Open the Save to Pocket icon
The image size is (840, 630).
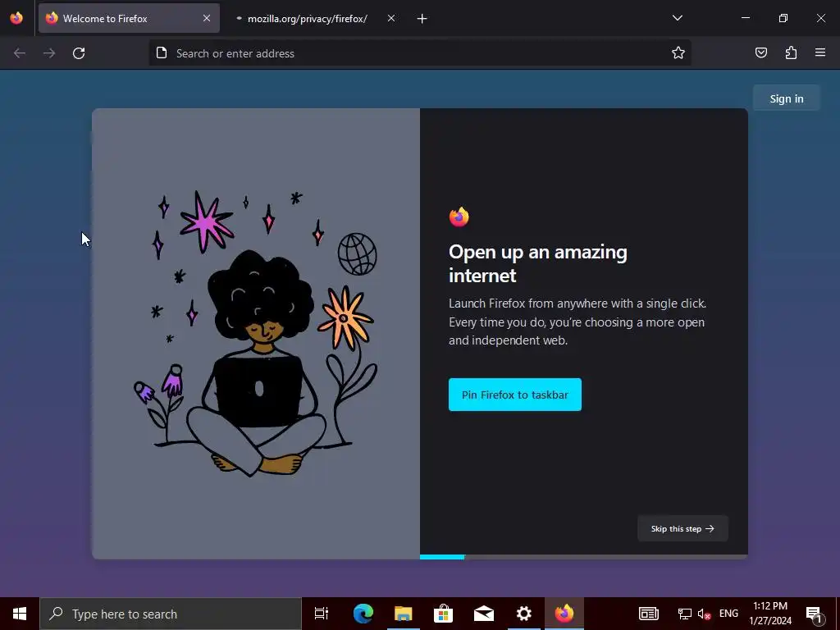[x=760, y=52]
